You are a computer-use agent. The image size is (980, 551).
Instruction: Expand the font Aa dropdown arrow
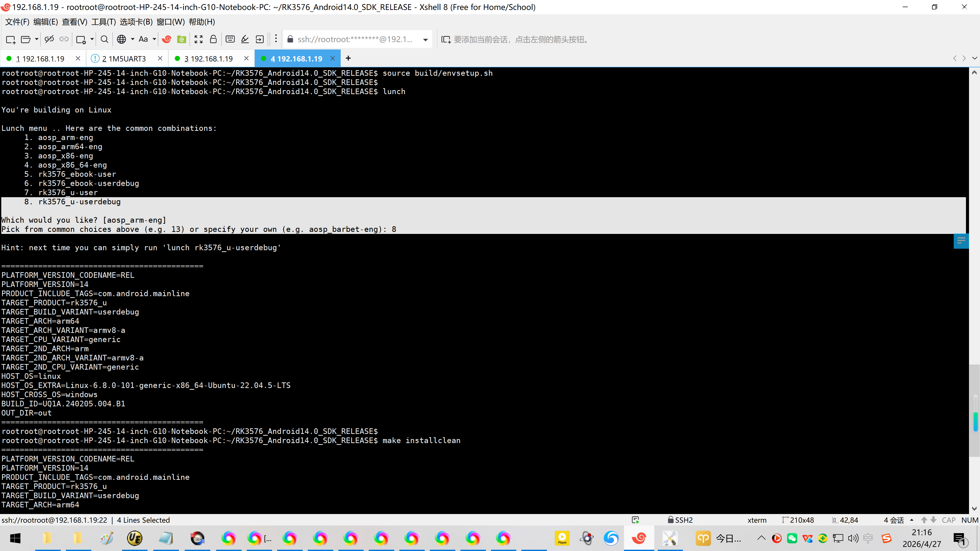point(154,39)
